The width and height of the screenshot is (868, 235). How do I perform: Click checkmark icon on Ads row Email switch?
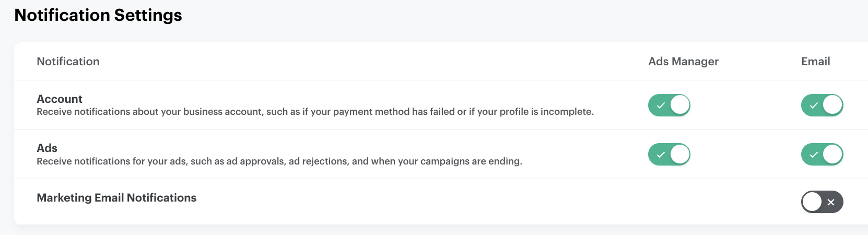[x=814, y=155]
